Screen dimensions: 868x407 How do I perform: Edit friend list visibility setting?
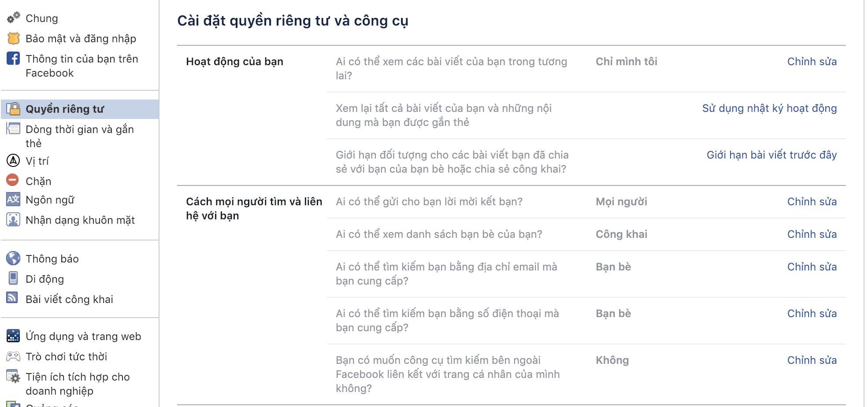[x=812, y=234]
